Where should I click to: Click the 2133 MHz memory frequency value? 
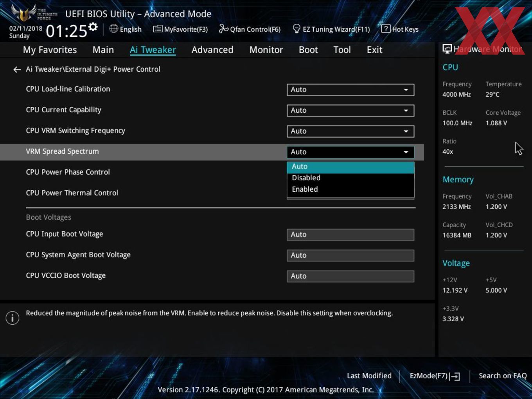click(x=457, y=207)
